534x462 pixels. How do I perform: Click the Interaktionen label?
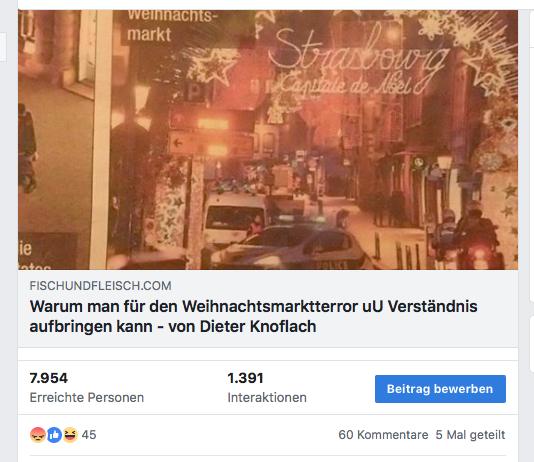click(x=267, y=397)
